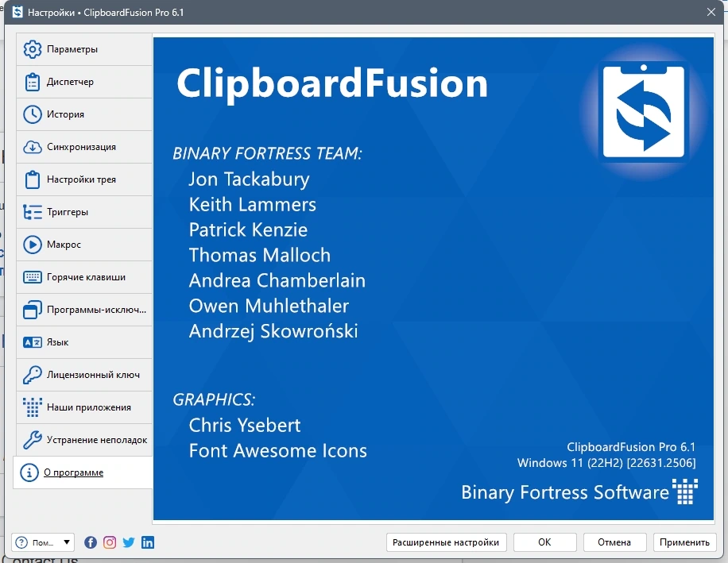Image resolution: width=728 pixels, height=563 pixels.
Task: Select the О программе section
Action: click(83, 472)
